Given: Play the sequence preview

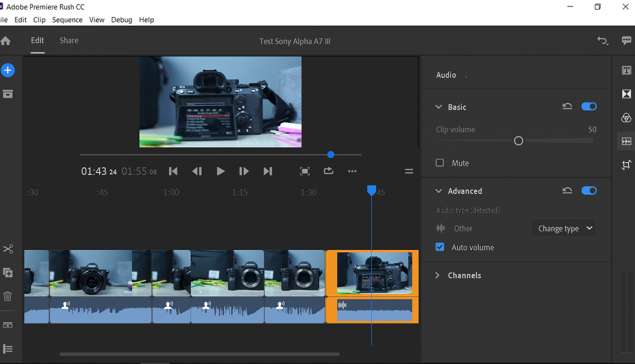Looking at the screenshot, I should (220, 171).
